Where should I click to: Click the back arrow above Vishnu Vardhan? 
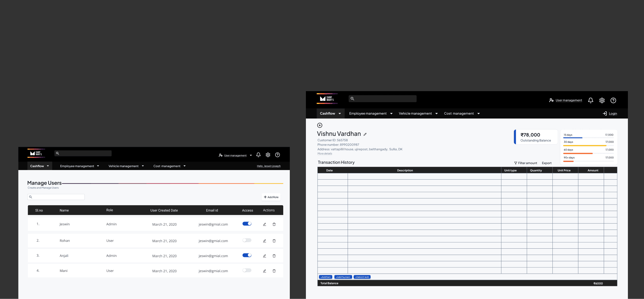click(x=320, y=125)
